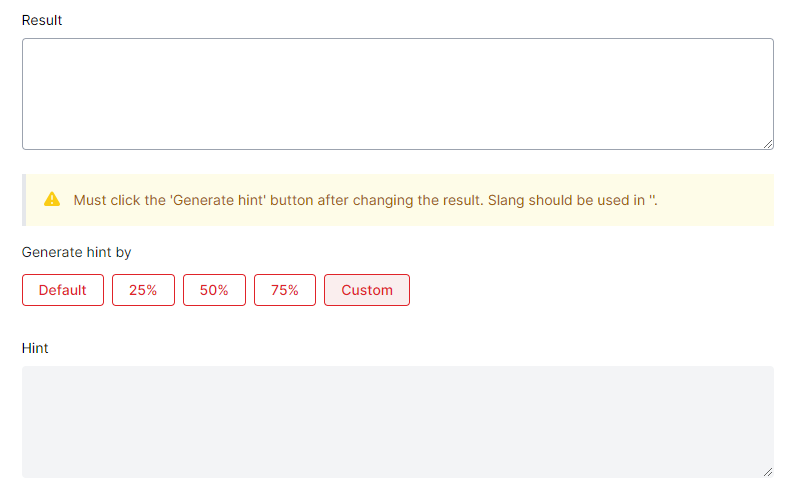The height and width of the screenshot is (499, 797).
Task: Click the "Generate hint by" label
Action: tap(77, 252)
